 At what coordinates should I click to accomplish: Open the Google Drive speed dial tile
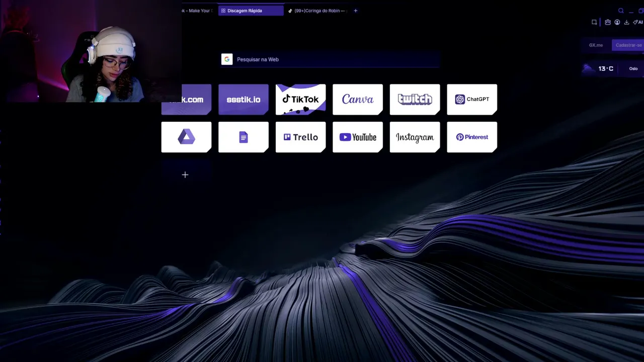[x=186, y=137]
